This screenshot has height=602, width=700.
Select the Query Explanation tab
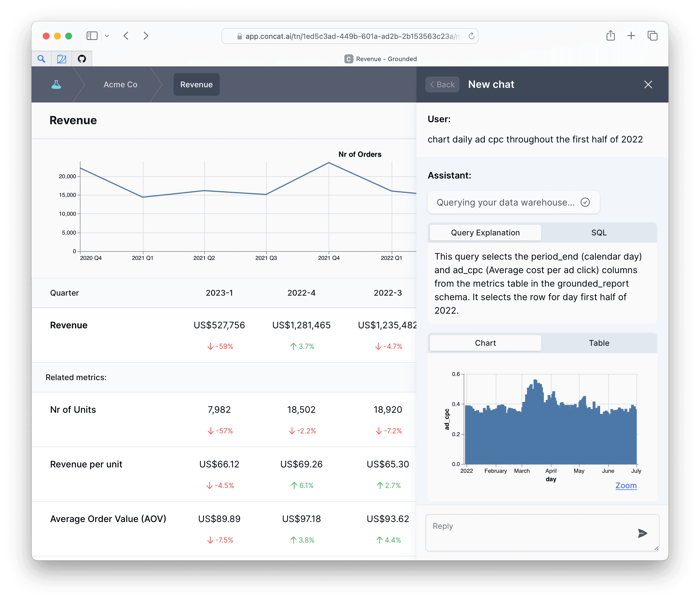tap(485, 233)
